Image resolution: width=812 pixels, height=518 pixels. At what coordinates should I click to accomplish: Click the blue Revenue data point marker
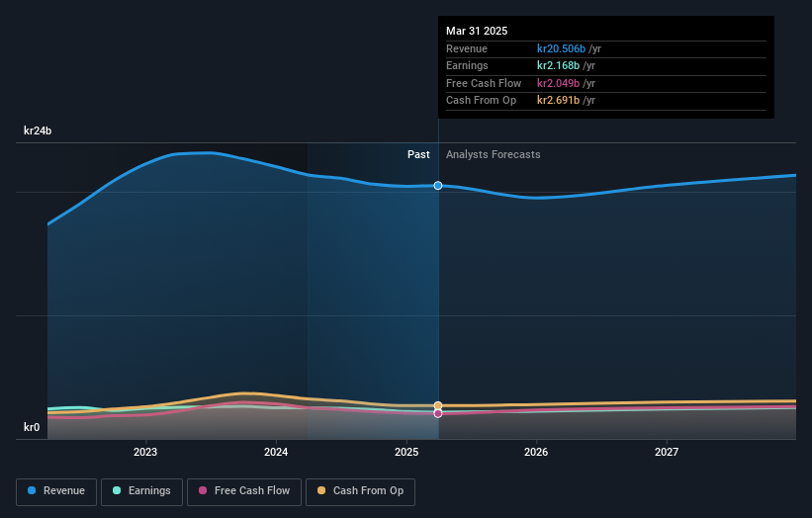point(438,185)
